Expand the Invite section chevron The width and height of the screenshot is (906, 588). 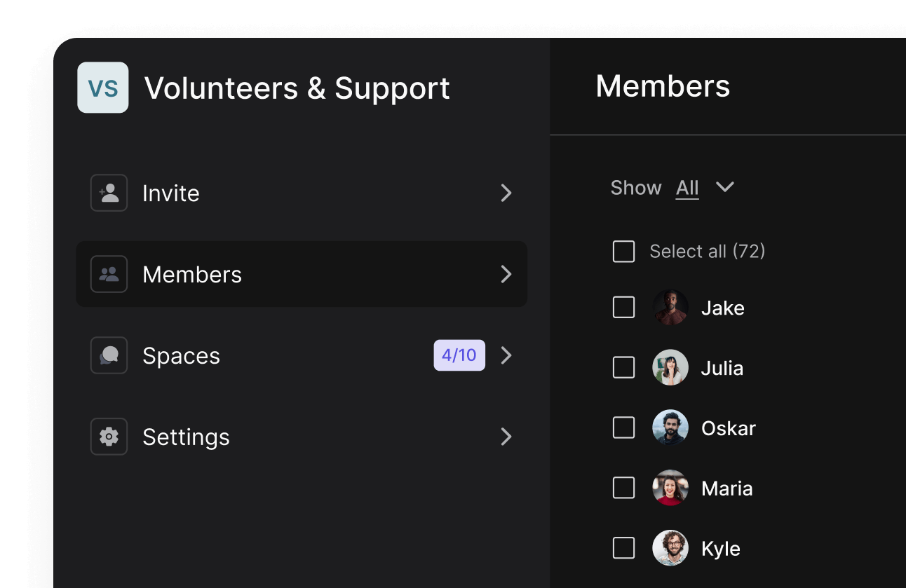click(506, 193)
